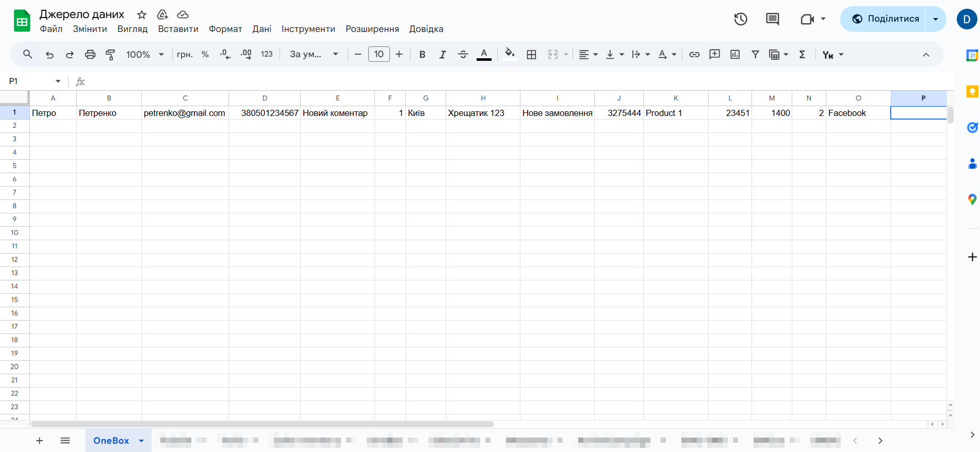Open the all sheets list
The width and height of the screenshot is (980, 452).
tap(65, 441)
